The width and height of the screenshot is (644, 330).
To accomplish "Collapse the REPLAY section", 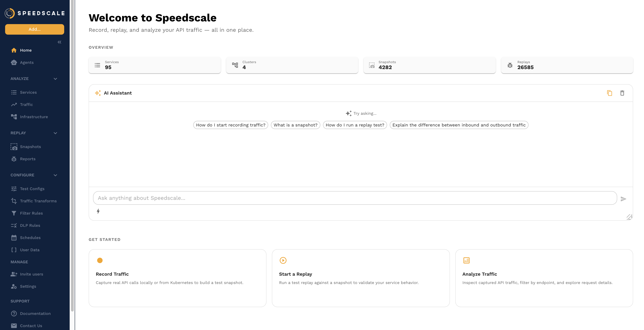I will pos(55,133).
